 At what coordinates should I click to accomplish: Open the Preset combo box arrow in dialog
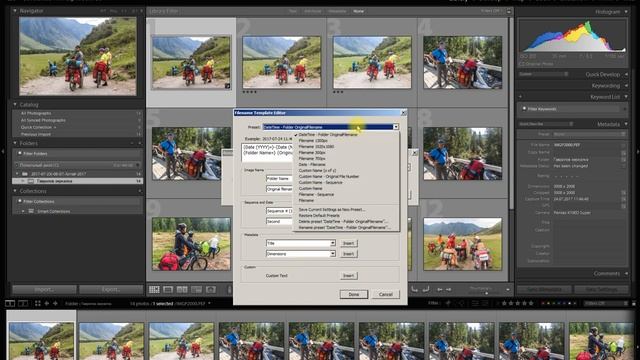point(396,127)
